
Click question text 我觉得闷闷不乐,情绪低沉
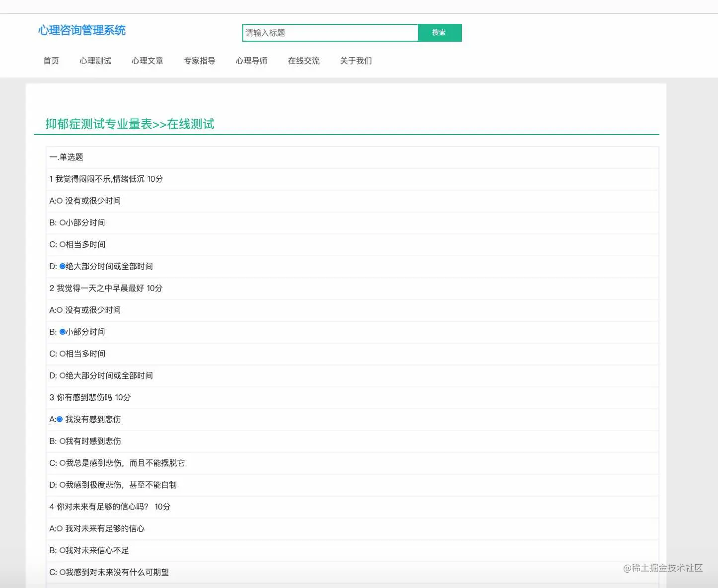tap(100, 179)
